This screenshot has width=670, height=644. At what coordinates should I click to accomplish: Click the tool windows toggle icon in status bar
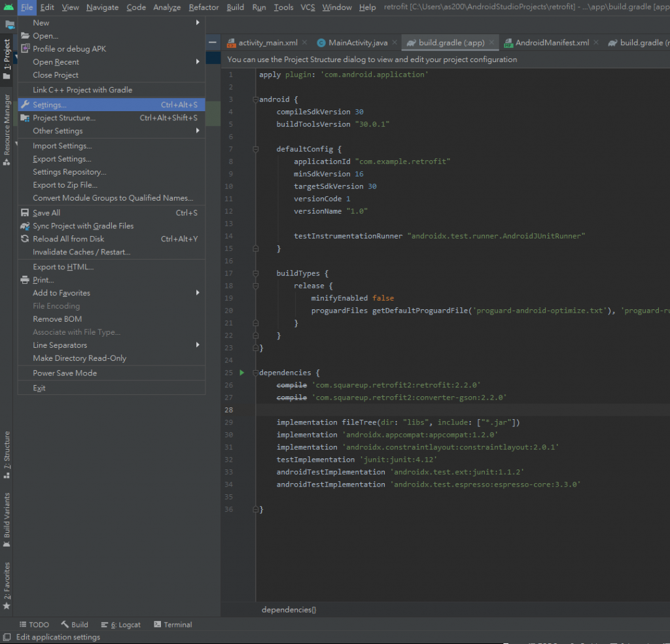click(7, 637)
